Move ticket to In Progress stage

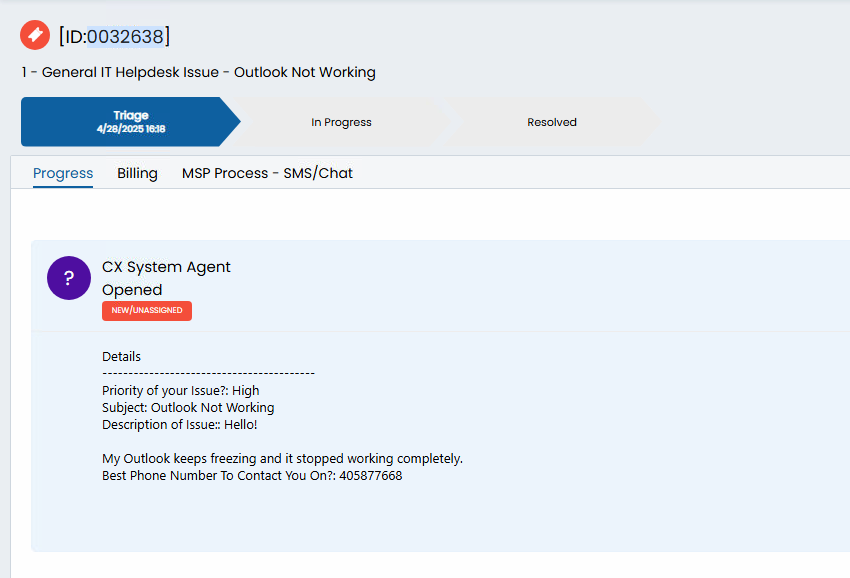pyautogui.click(x=341, y=122)
